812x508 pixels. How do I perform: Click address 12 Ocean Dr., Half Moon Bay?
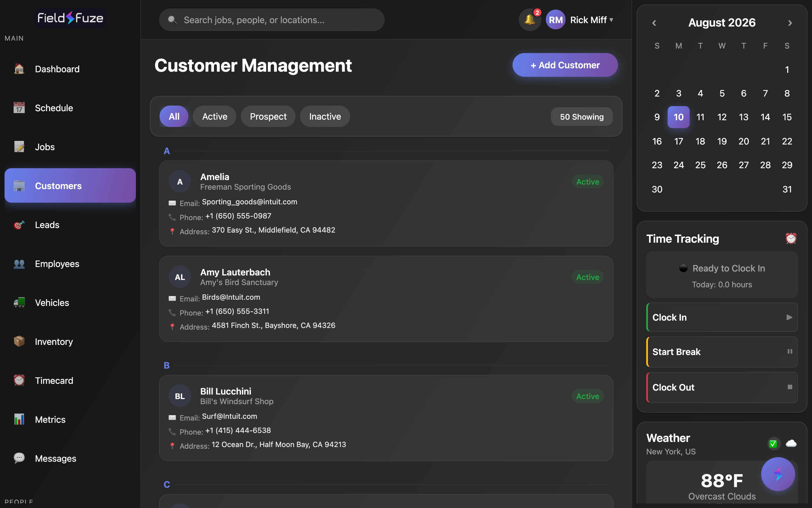point(279,444)
